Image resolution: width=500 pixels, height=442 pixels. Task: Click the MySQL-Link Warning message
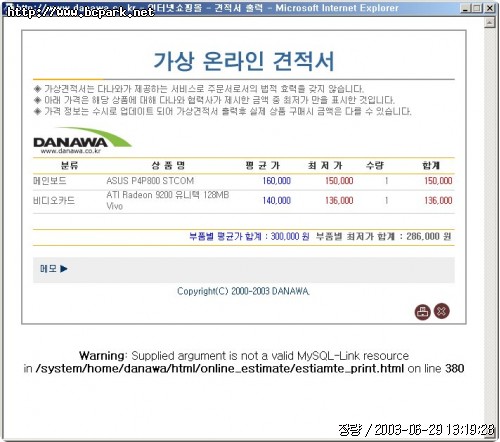244,356
